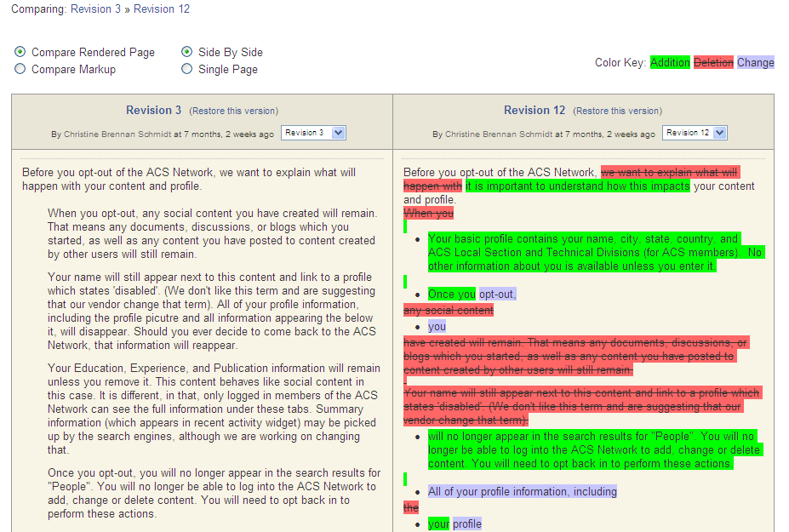Restore this version of Revision 12
This screenshot has width=789, height=532.
pos(617,111)
